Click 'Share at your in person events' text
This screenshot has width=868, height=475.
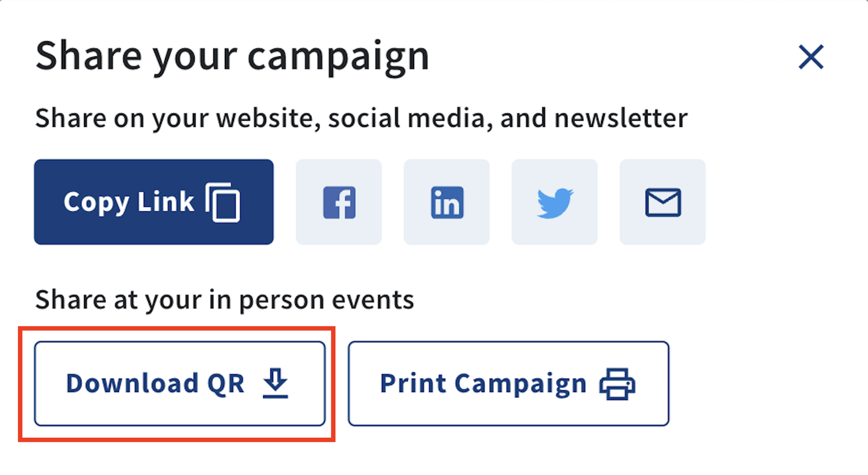224,300
